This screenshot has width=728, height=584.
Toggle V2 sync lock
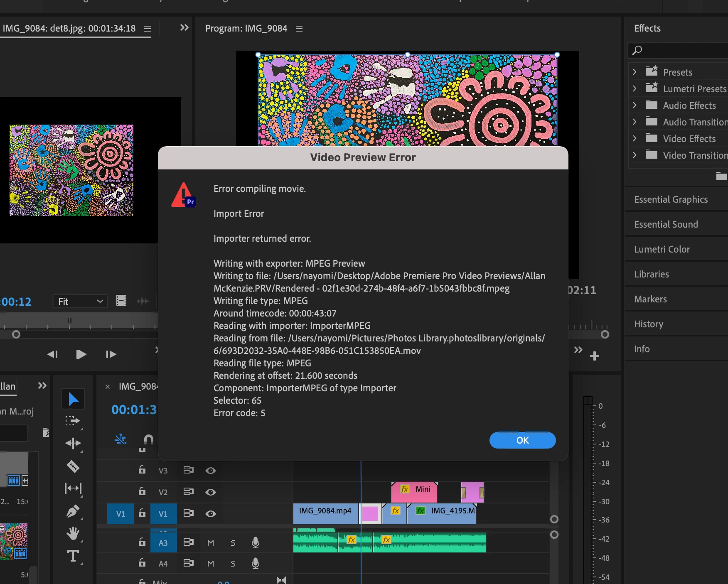(189, 492)
